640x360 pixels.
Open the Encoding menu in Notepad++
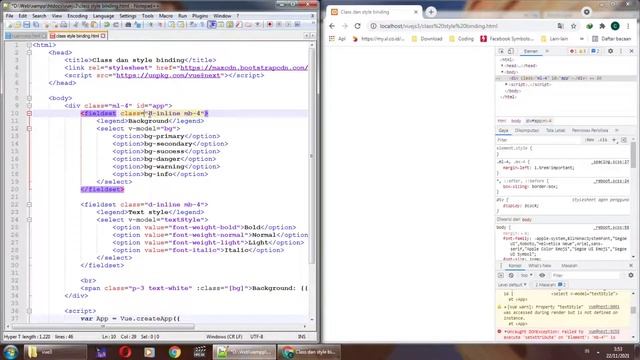77,16
